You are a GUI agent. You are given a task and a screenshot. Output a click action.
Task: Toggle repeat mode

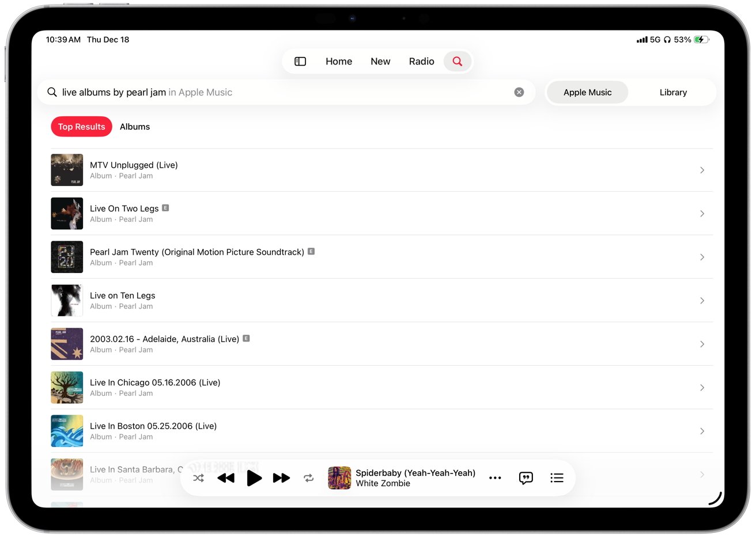[309, 478]
